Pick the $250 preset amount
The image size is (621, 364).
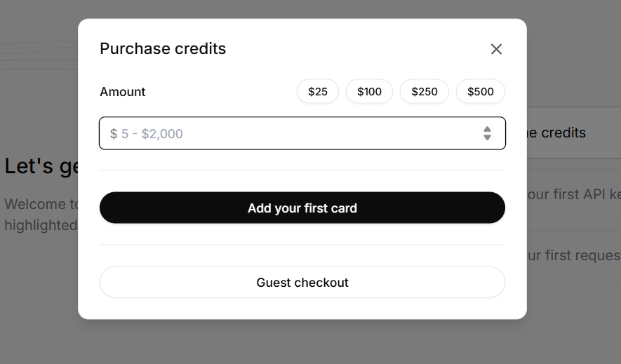tap(425, 91)
